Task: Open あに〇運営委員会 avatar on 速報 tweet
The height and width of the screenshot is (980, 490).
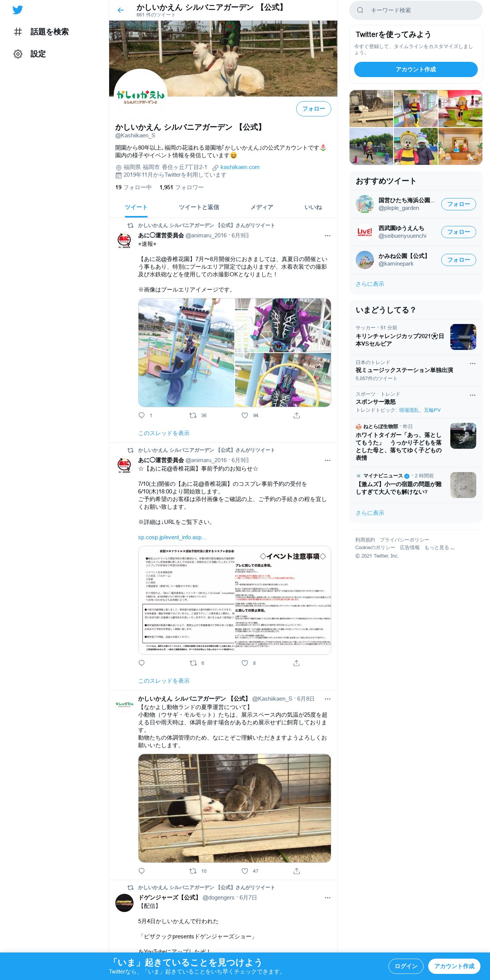Action: (x=124, y=241)
